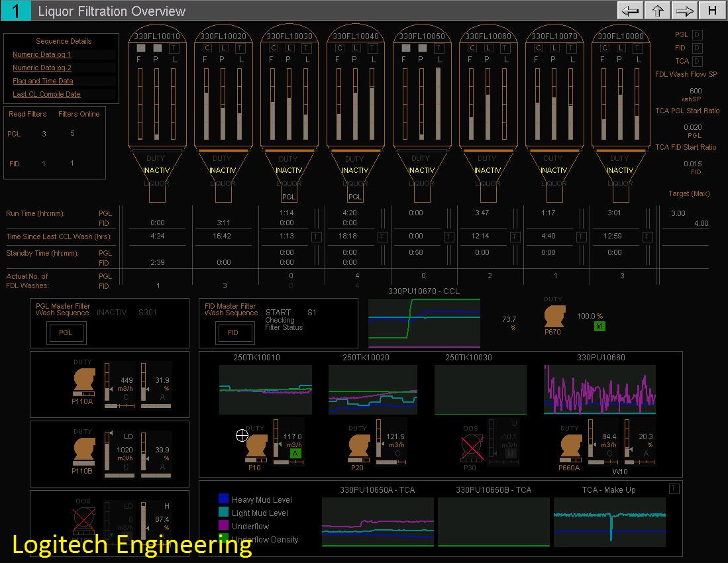
Task: Open the TCA - Make Up trend chart
Action: tap(609, 522)
